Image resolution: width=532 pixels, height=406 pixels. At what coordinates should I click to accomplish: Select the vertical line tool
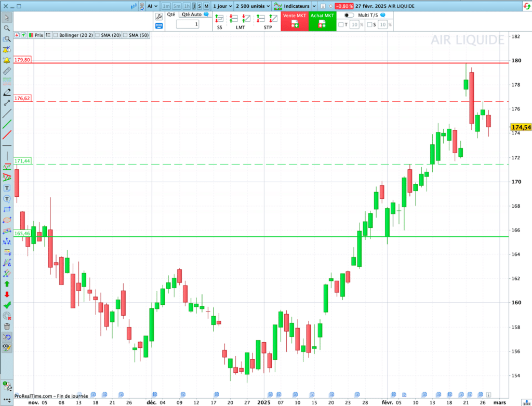pos(7,156)
